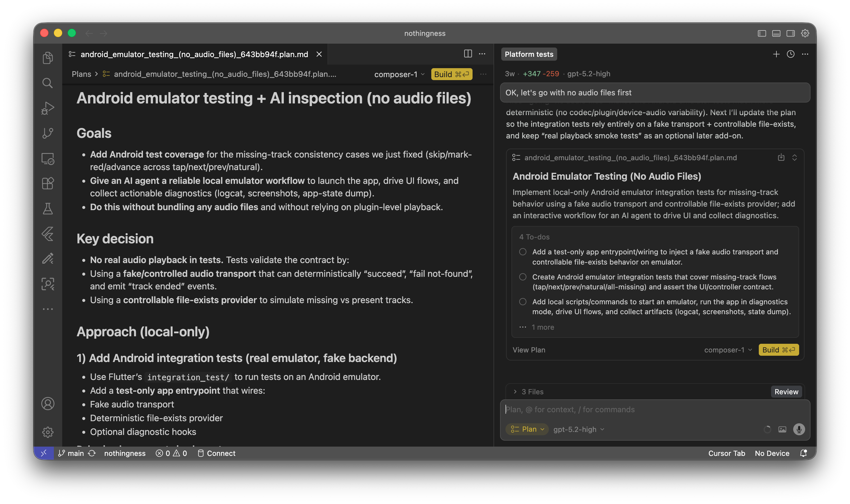Click nothingness workspace name in status bar
The image size is (850, 504).
[125, 453]
